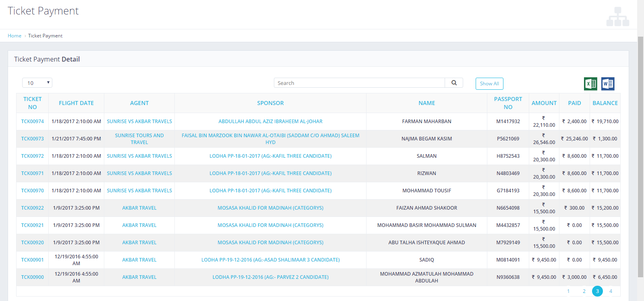Viewport: 644px width, 301px height.
Task: Click the sitemap icon in header
Action: (617, 17)
